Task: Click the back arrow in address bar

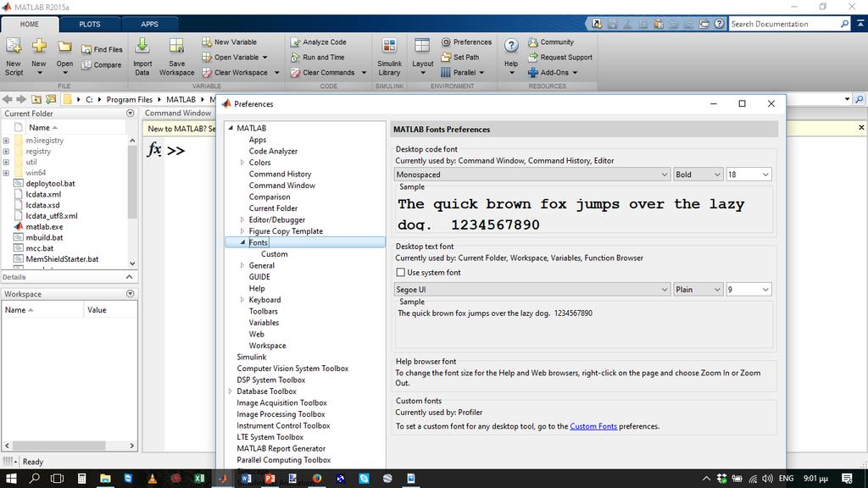Action: click(x=7, y=99)
